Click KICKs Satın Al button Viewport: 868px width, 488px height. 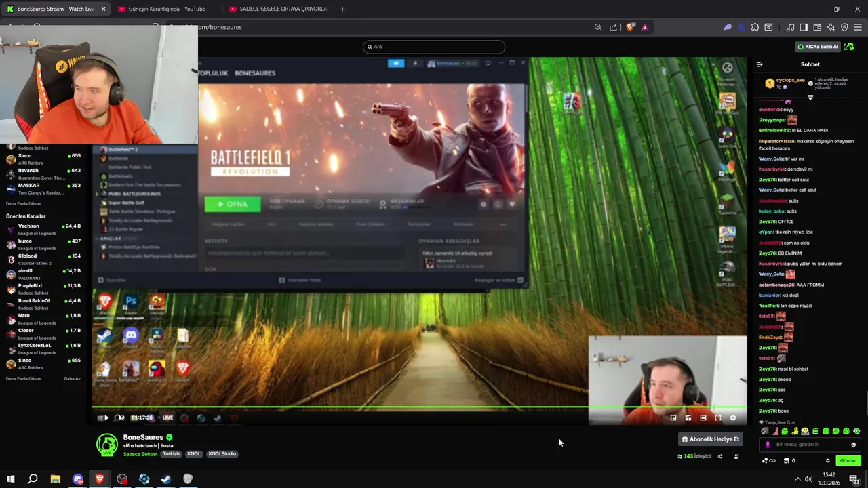tap(818, 47)
